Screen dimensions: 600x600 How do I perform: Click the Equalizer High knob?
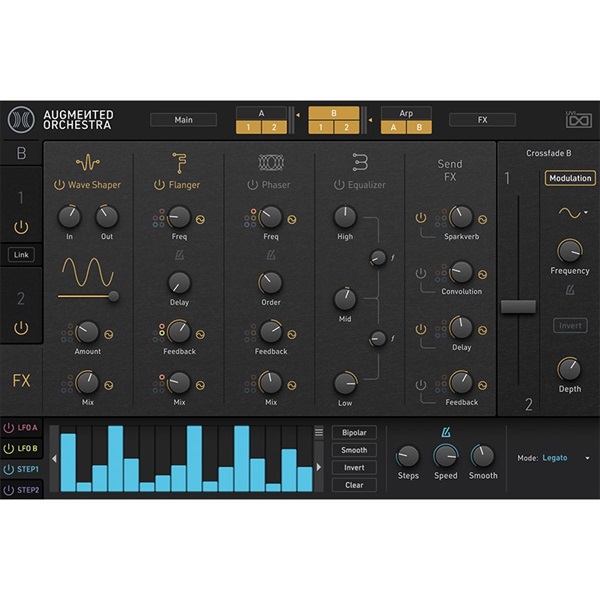345,217
